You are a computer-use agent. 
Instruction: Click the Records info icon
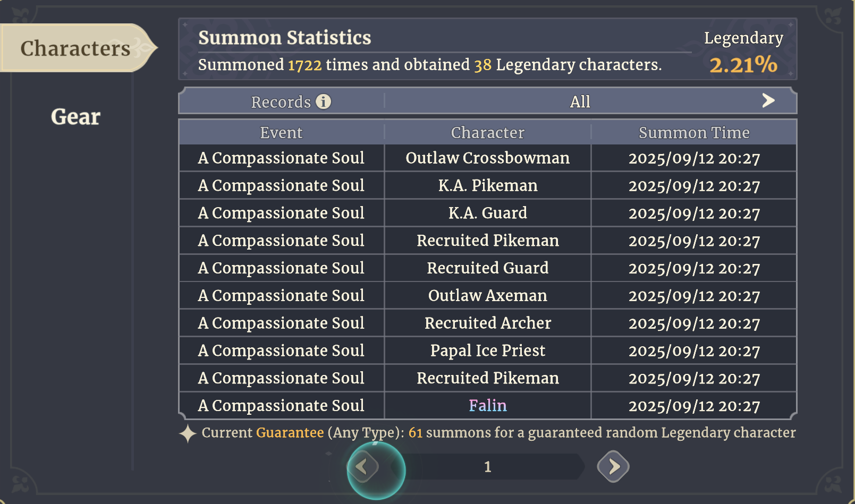click(x=323, y=101)
